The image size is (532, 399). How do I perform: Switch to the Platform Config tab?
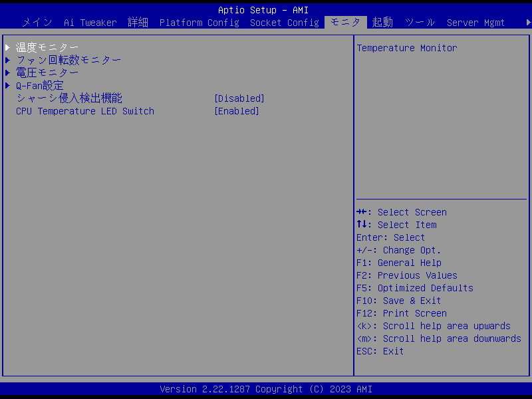click(199, 23)
